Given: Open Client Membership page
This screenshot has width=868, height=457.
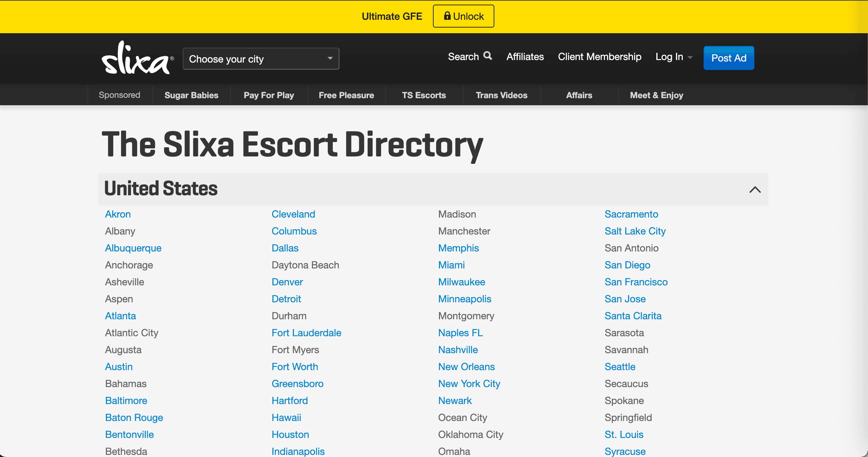Looking at the screenshot, I should click(x=599, y=57).
